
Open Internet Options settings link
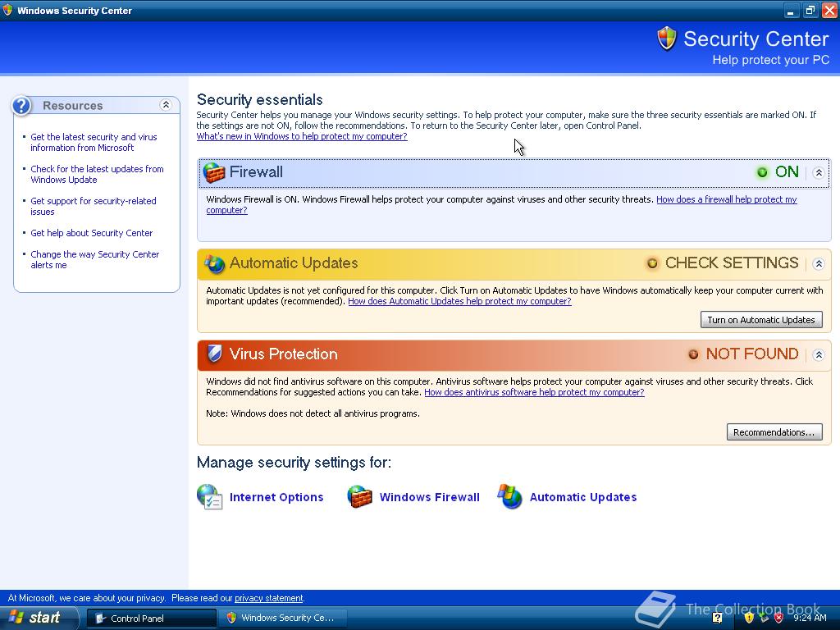(x=276, y=497)
